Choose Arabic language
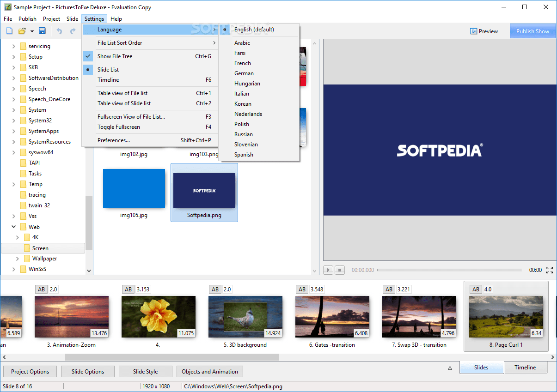The height and width of the screenshot is (392, 557). [259, 43]
